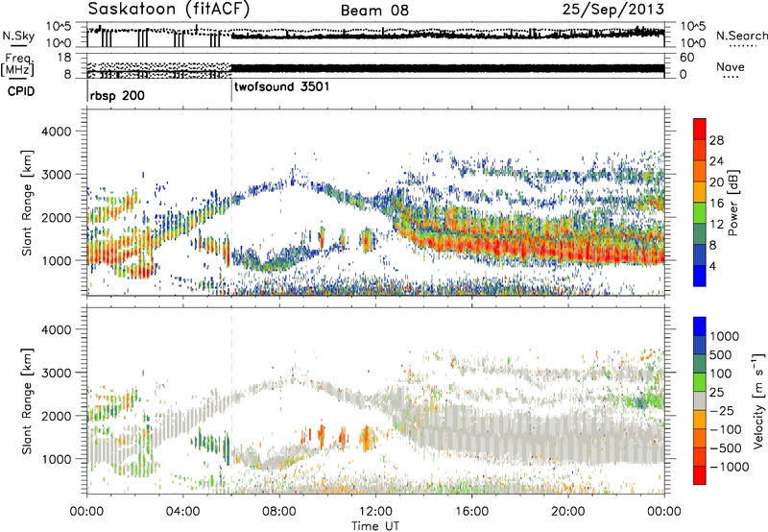768x532 pixels.
Task: Click the 'Freq. [MHz]' axis label
Action: click(18, 65)
